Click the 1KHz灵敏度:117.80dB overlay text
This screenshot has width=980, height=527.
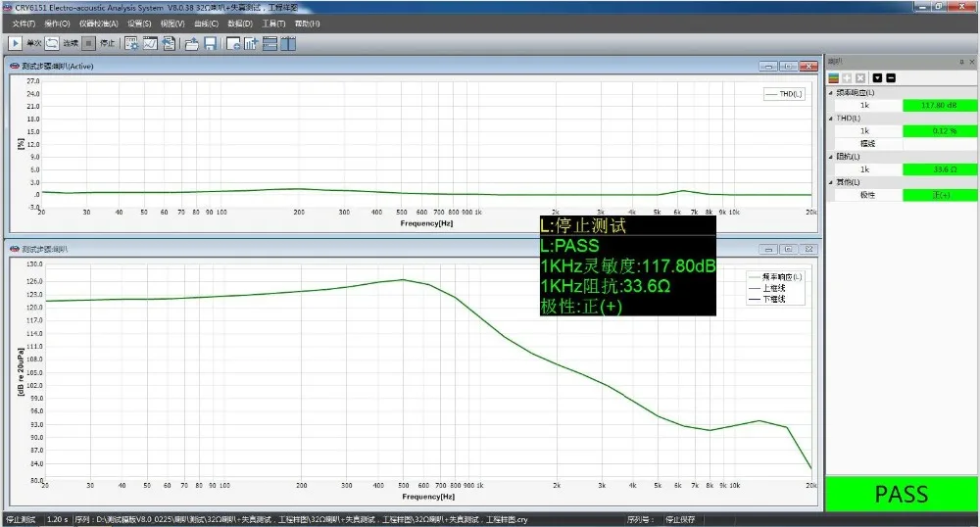[627, 266]
